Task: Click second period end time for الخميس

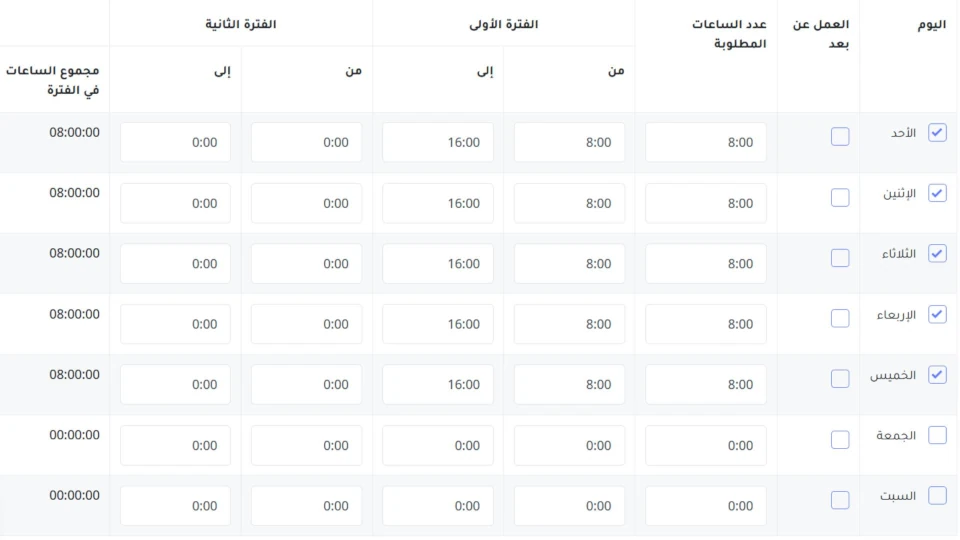Action: (x=175, y=384)
